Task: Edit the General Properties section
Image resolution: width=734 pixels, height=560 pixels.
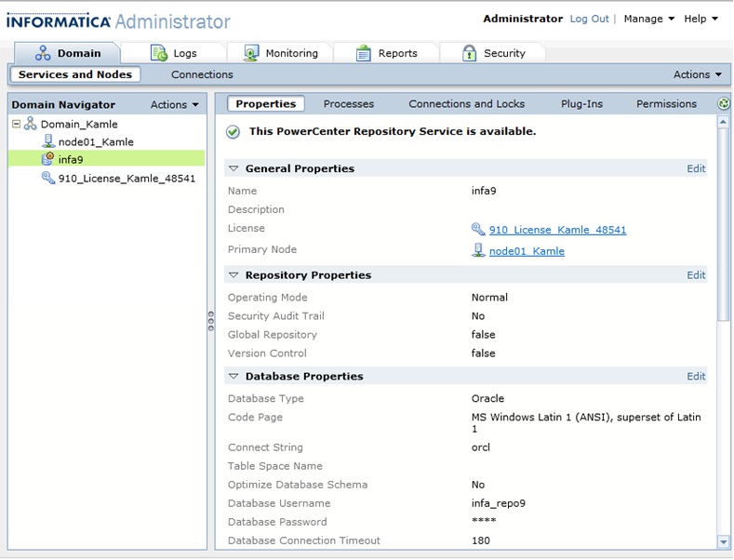Action: (696, 168)
